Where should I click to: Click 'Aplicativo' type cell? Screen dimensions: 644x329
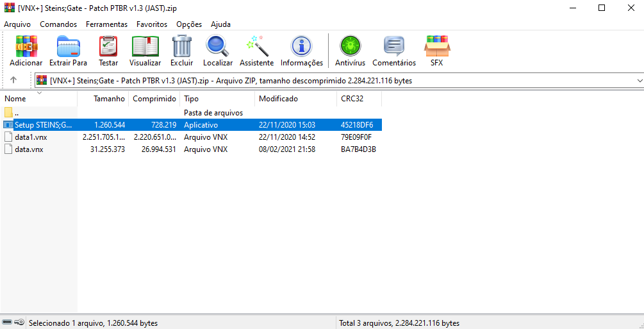(201, 124)
